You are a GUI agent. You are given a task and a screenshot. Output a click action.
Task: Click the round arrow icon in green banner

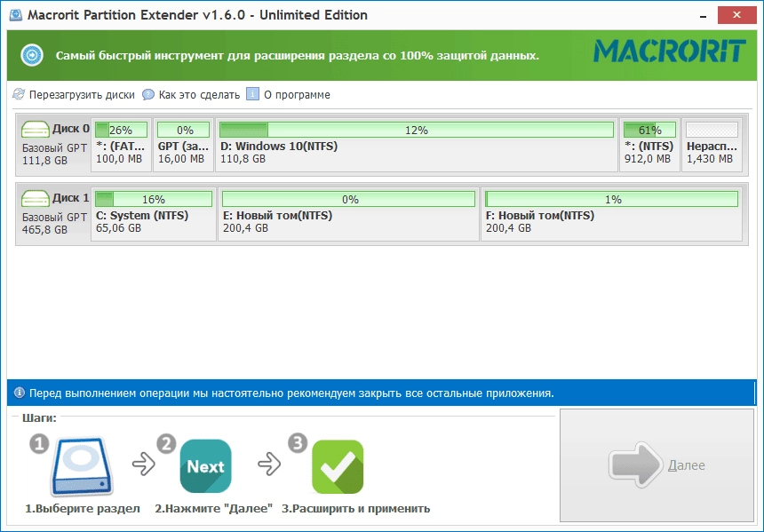coord(32,55)
